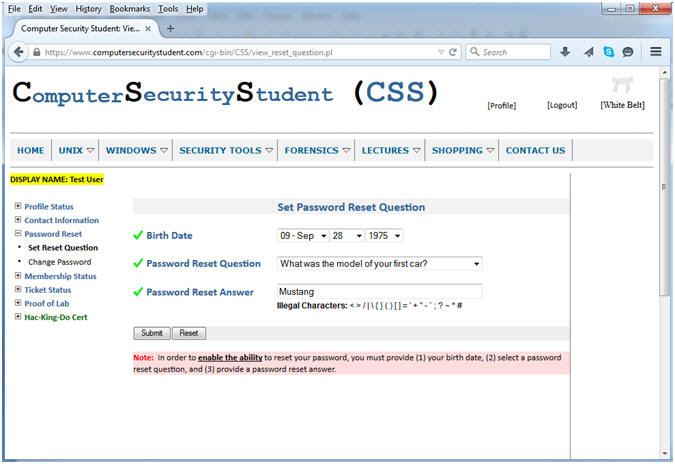
Task: Open the birth year dropdown showing 1975
Action: [384, 236]
